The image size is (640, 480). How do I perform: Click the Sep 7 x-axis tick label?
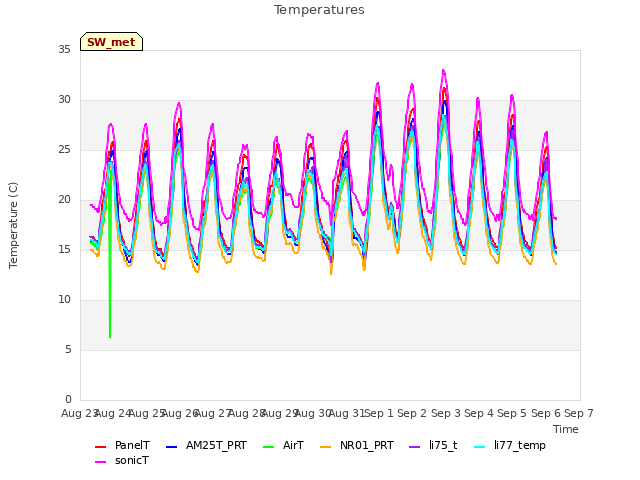(x=579, y=413)
